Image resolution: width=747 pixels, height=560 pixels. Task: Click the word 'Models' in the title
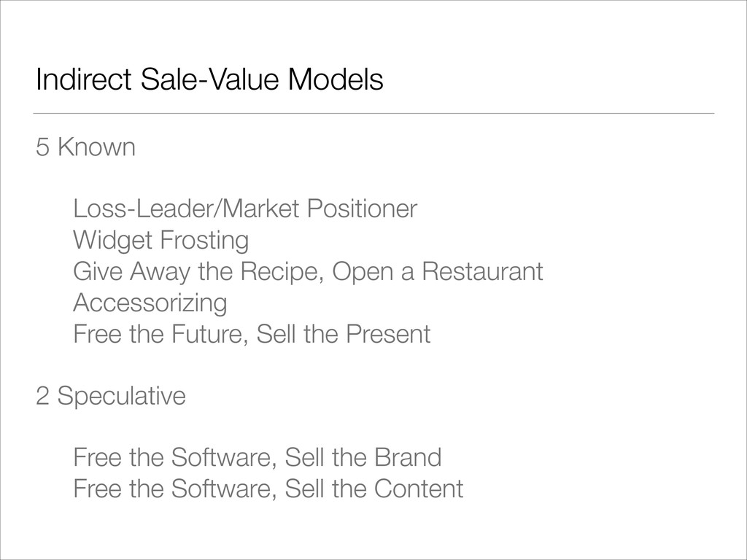pyautogui.click(x=336, y=79)
